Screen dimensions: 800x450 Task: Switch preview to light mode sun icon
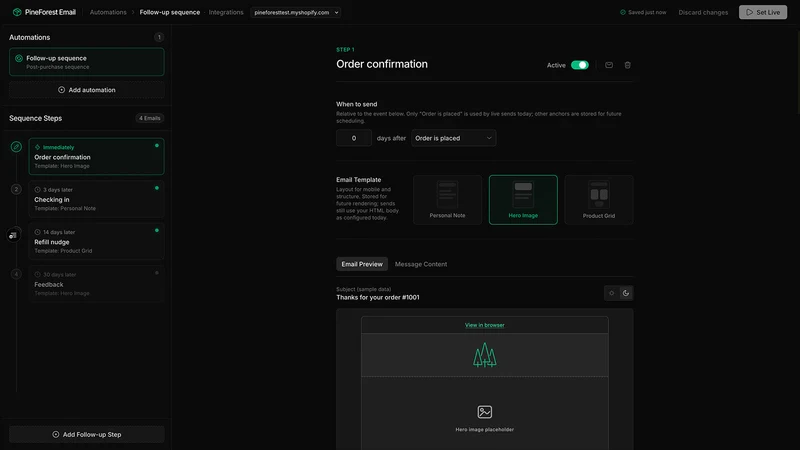611,293
